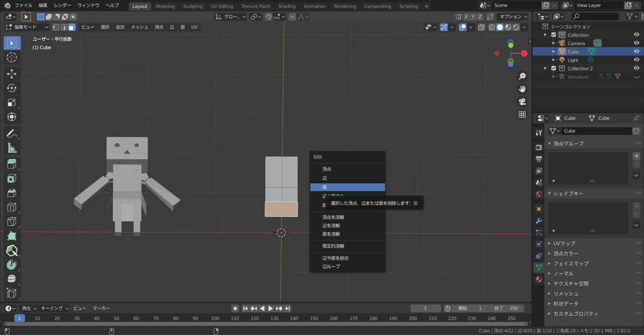Select the Move tool
The image size is (644, 335).
pyautogui.click(x=12, y=74)
